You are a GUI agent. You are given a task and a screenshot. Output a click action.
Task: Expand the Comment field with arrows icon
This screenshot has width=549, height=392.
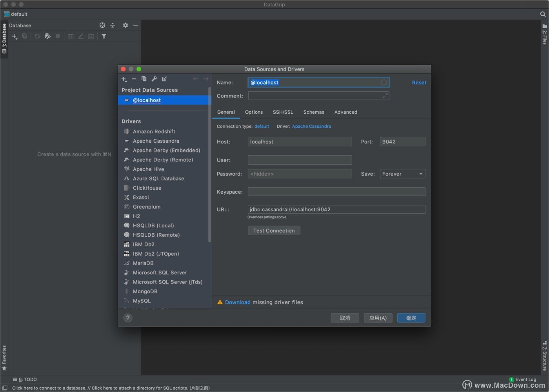pos(385,96)
